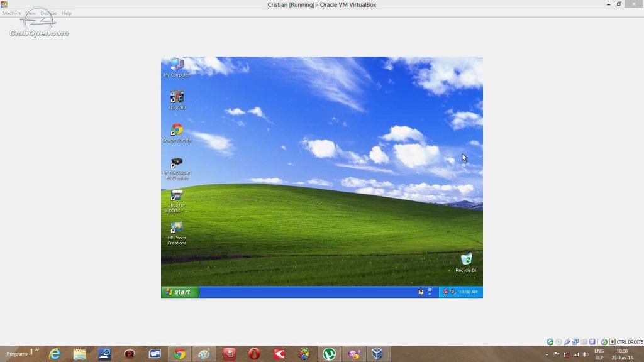
Task: Click the red security shield in XP tray
Action: click(x=445, y=292)
